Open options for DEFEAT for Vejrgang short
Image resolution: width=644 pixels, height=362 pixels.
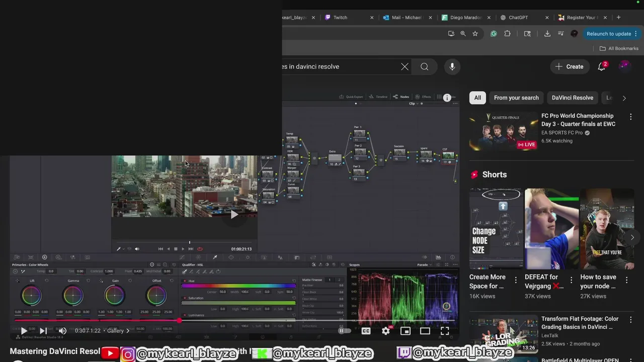571,280
